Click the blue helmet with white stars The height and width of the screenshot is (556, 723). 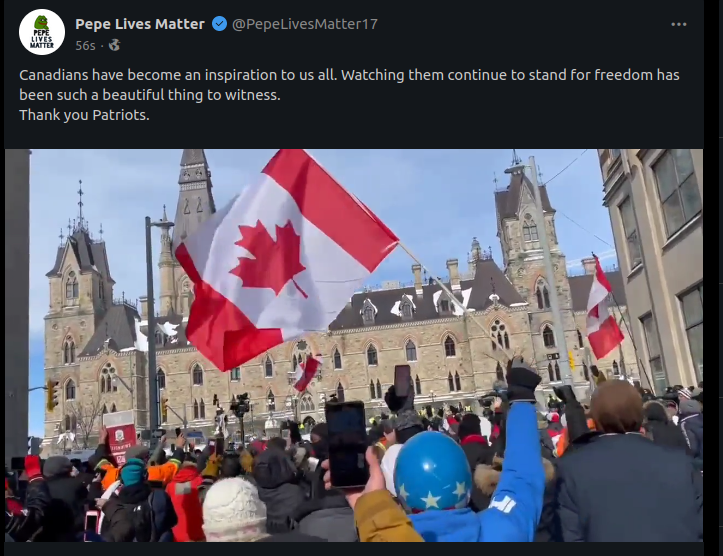[433, 471]
